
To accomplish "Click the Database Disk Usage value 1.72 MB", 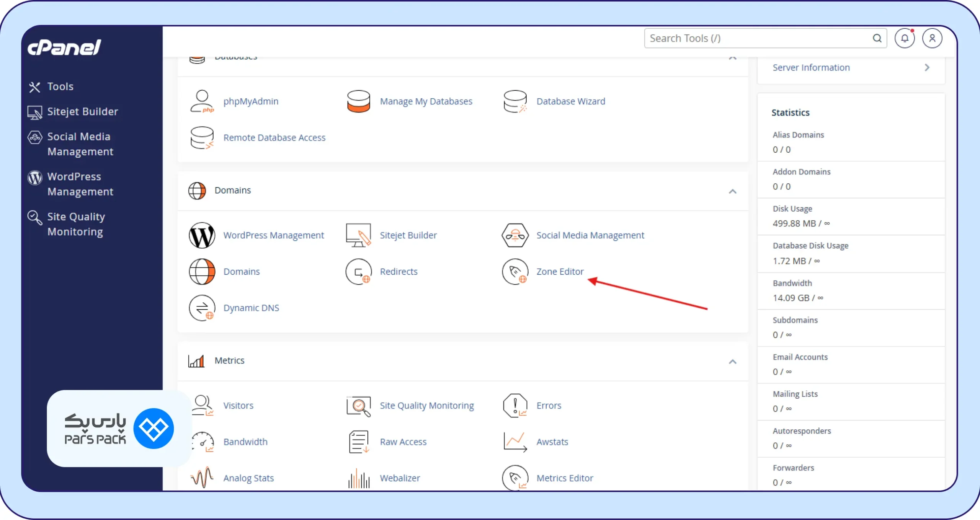I will [789, 261].
